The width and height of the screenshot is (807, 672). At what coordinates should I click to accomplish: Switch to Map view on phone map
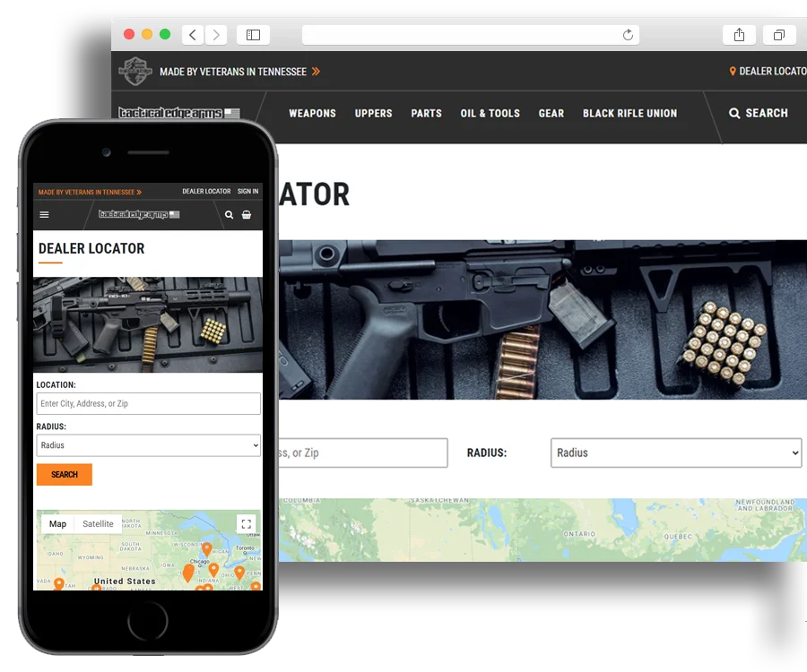57,524
